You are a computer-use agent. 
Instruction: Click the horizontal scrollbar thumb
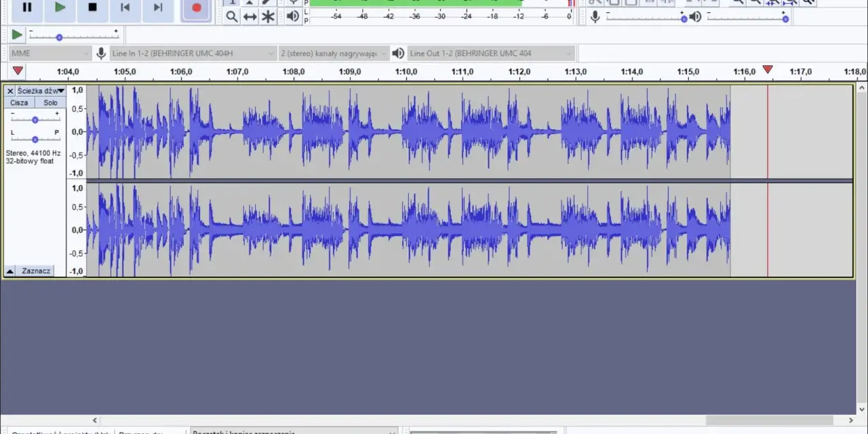coord(770,420)
